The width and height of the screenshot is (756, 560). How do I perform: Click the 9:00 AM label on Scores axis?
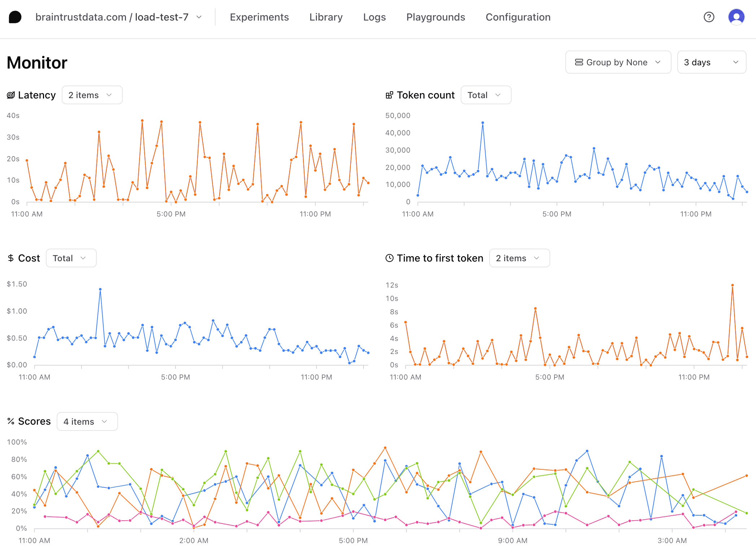tap(513, 541)
